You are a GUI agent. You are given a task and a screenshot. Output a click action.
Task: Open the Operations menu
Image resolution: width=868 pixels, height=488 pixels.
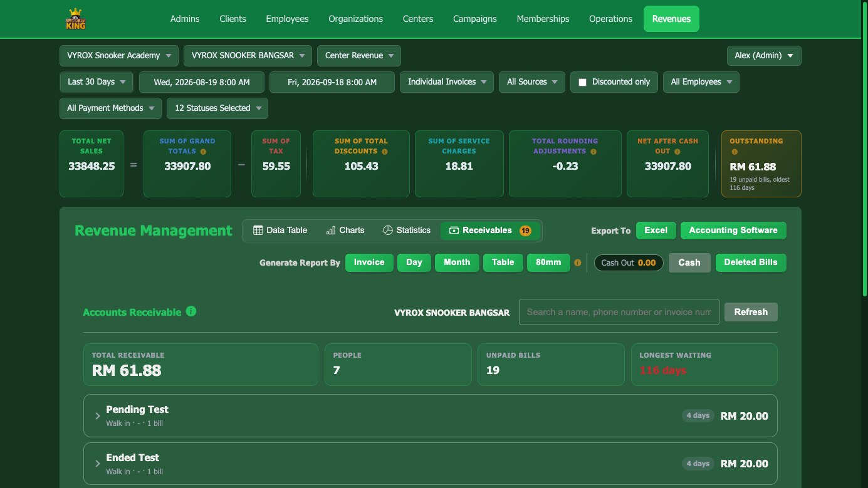(610, 19)
